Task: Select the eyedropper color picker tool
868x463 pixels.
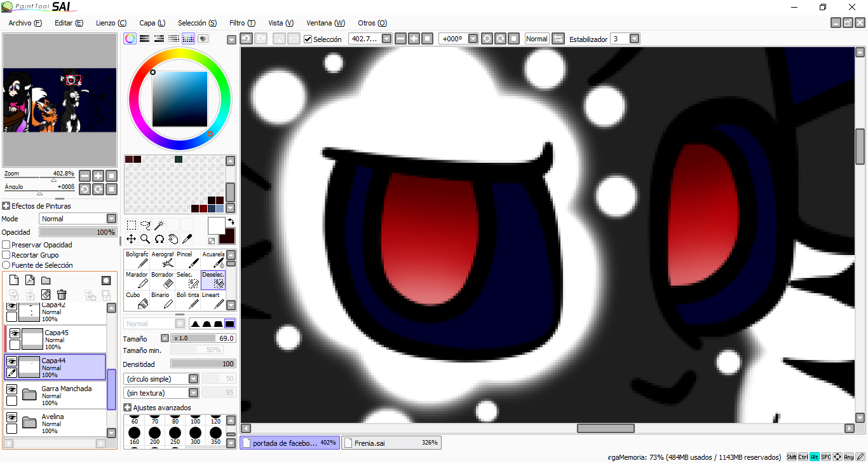Action: tap(187, 239)
